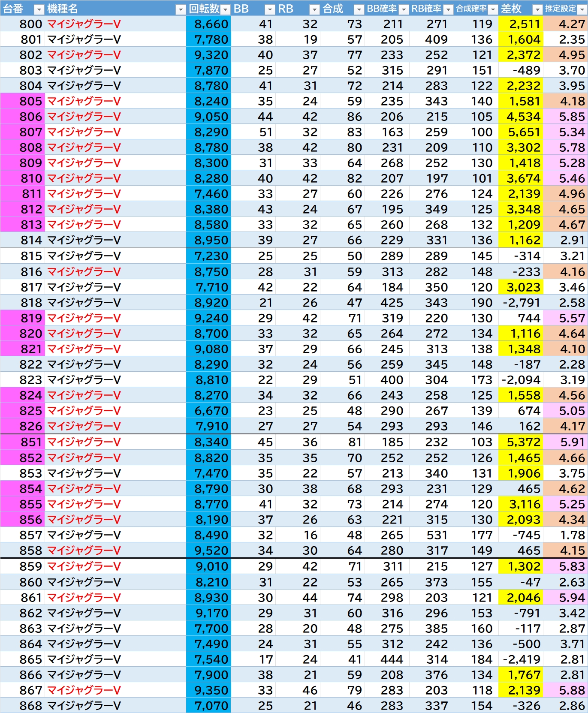Viewport: 588px width, 713px height.
Task: Select the 合成確率 value 100 in row 807
Action: 476,132
